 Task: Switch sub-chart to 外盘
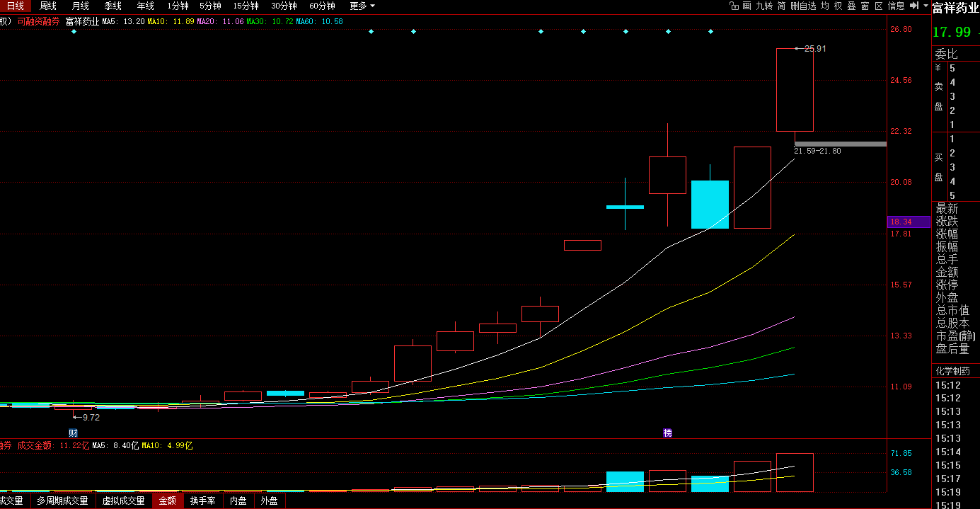[269, 501]
